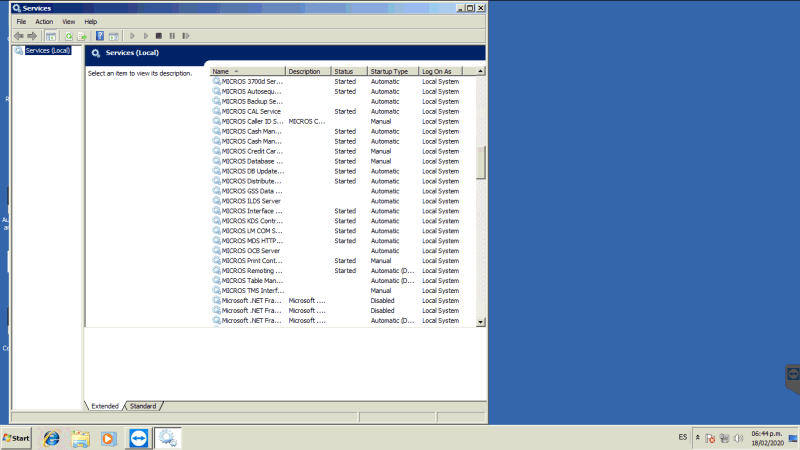The height and width of the screenshot is (450, 800).
Task: Click the scroll down arrow of services list
Action: (x=481, y=322)
